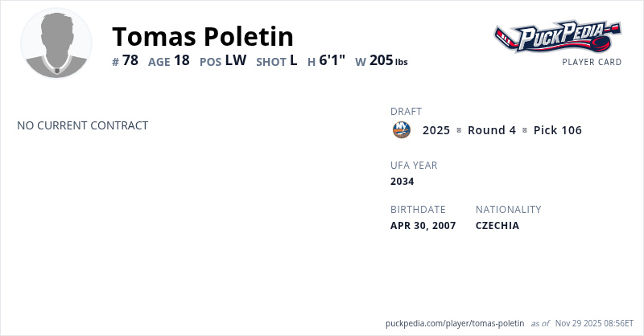The width and height of the screenshot is (644, 336).
Task: Click the PLAYER CARD label
Action: point(592,62)
